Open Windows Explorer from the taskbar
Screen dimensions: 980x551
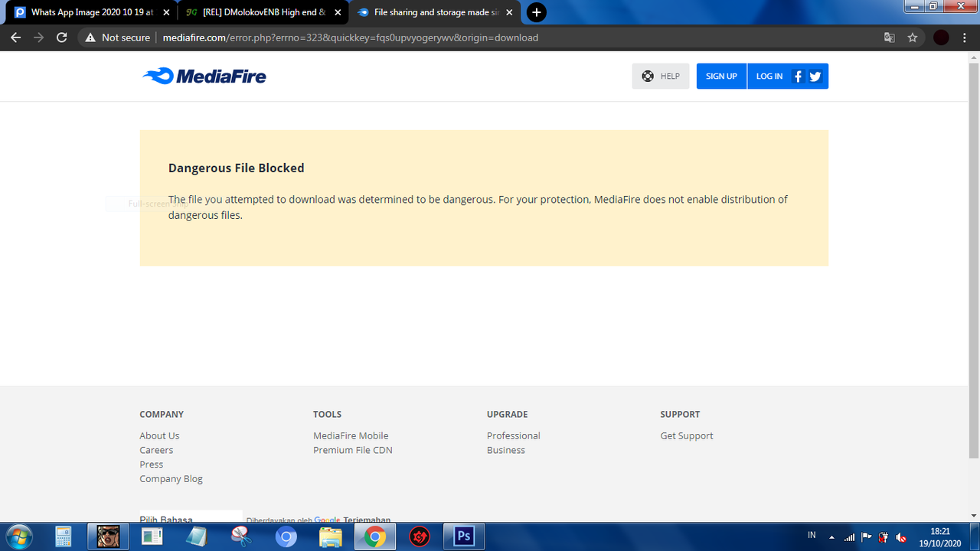point(330,536)
